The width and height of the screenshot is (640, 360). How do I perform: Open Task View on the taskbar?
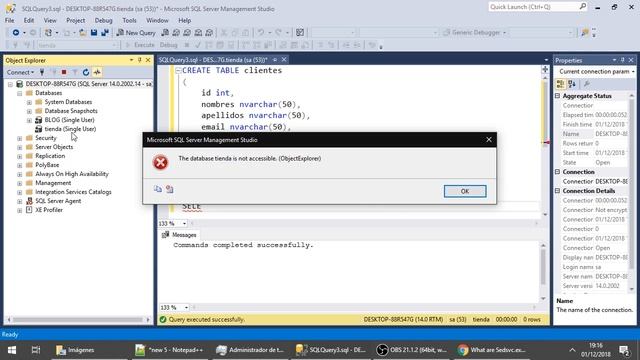(x=36, y=350)
